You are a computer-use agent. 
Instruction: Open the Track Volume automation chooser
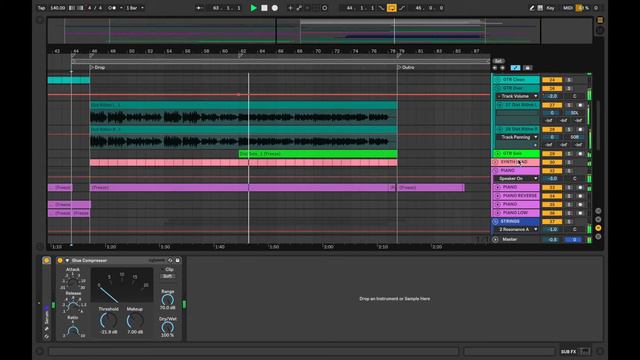point(518,96)
